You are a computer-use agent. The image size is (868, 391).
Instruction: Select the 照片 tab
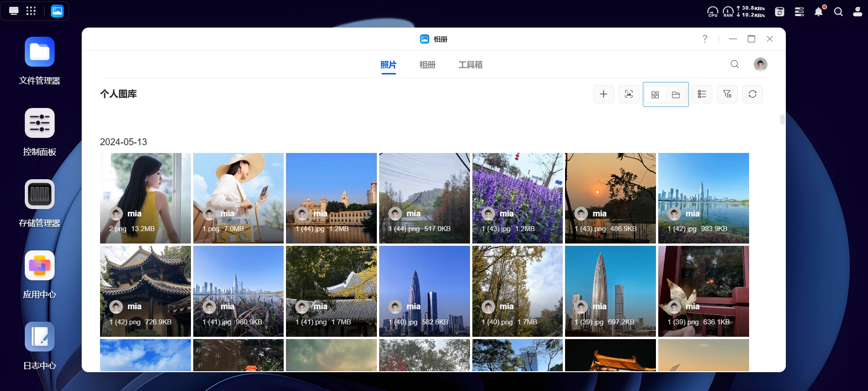tap(388, 65)
